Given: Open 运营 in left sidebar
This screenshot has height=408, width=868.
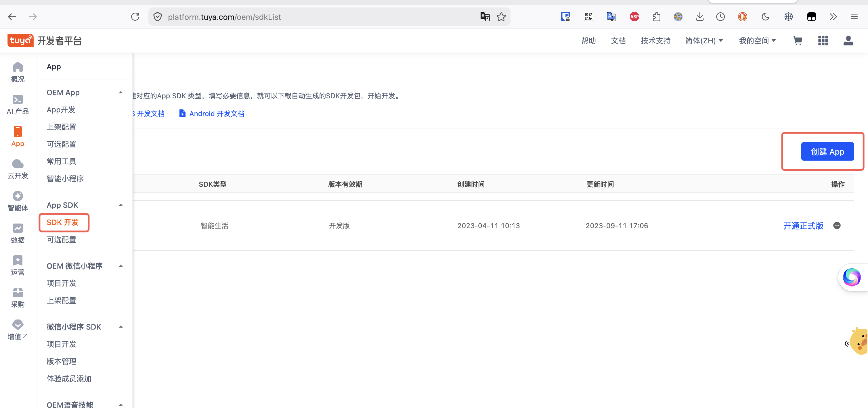Looking at the screenshot, I should click(x=18, y=266).
